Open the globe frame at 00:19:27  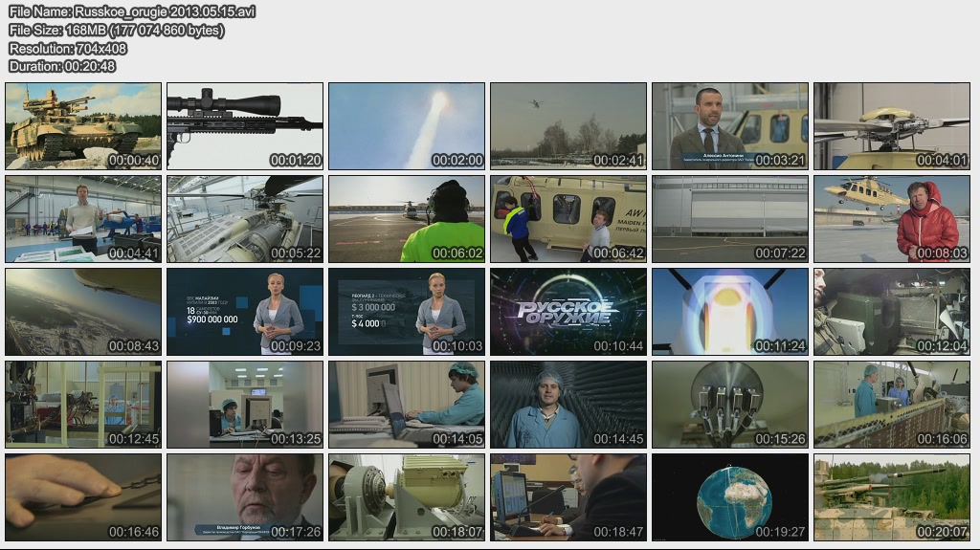point(730,497)
